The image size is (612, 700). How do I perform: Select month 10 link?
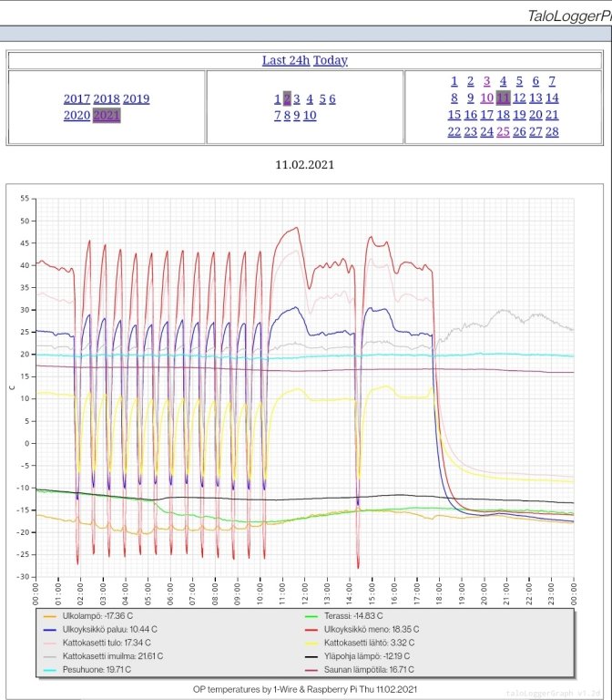(310, 115)
